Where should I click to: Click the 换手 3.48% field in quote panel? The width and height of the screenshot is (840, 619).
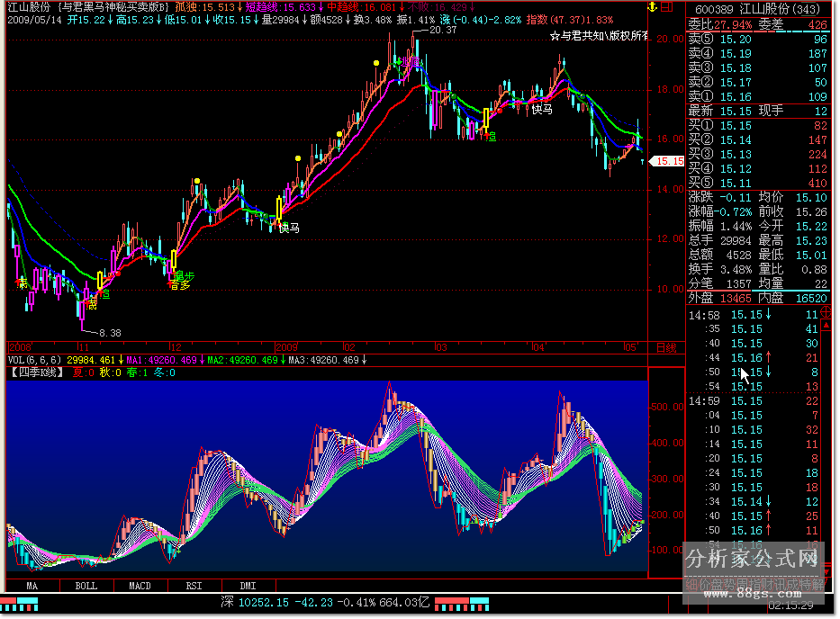pos(720,269)
